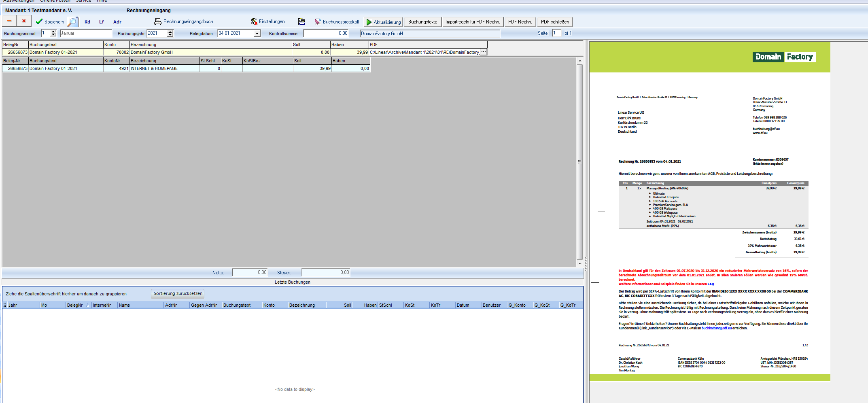Click the Buchungstexte button
Image resolution: width=868 pixels, height=403 pixels.
(x=422, y=22)
